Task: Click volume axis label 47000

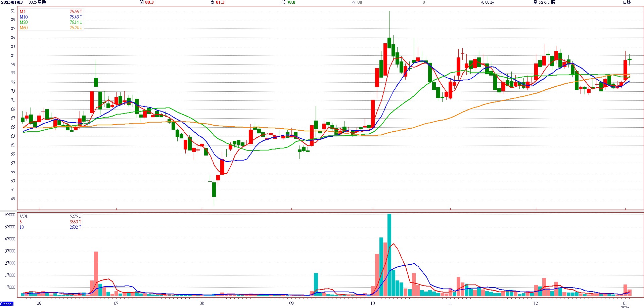Action: 10,239
